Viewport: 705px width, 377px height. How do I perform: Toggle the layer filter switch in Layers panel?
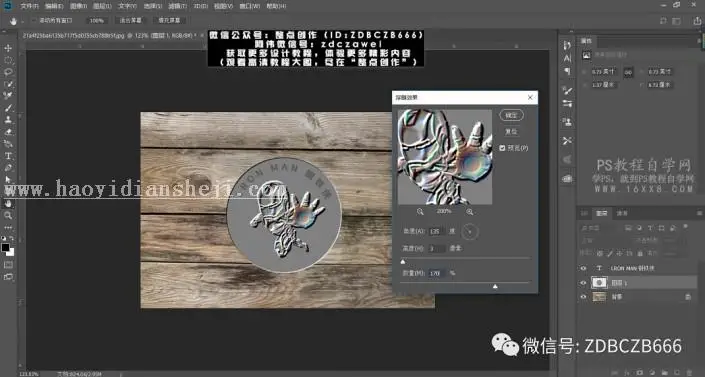click(685, 227)
